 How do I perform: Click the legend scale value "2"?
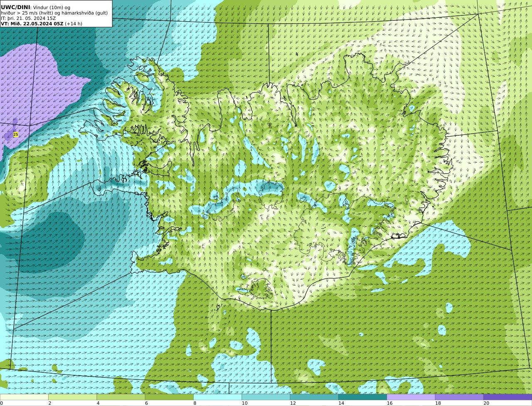point(50,403)
